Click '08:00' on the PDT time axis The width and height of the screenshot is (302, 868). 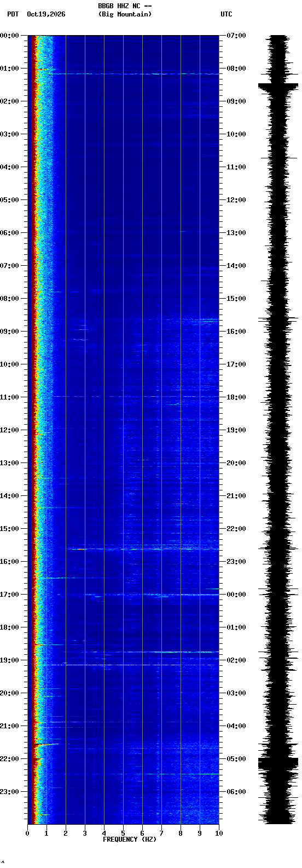(x=9, y=299)
